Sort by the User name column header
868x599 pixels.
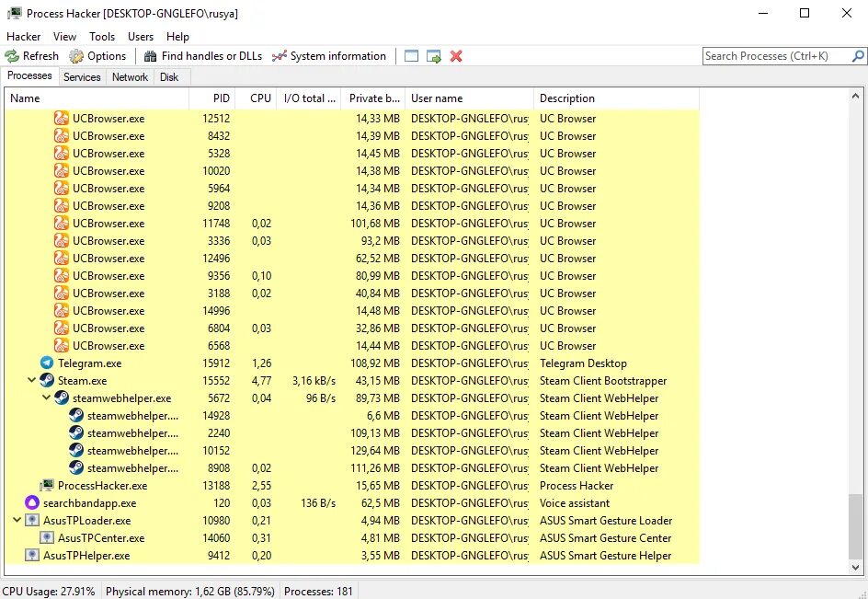click(470, 98)
